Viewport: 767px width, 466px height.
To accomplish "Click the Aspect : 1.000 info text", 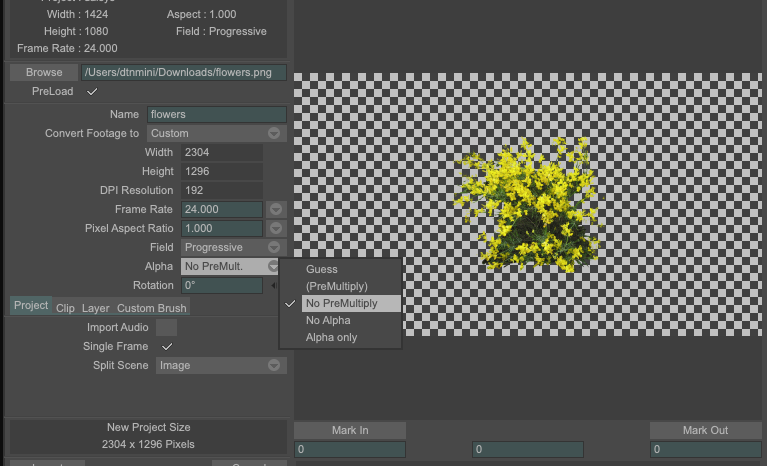I will pyautogui.click(x=201, y=14).
